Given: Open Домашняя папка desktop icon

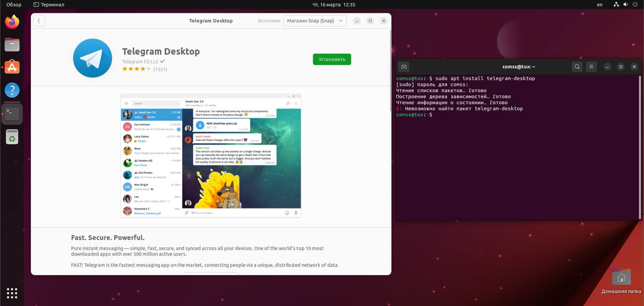Looking at the screenshot, I should click(x=621, y=281).
